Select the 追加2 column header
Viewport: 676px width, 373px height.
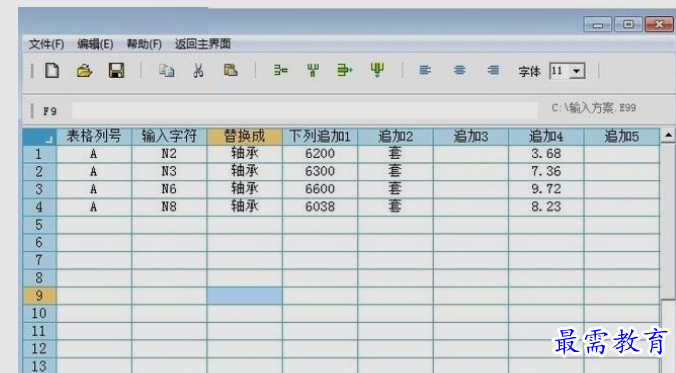(x=395, y=137)
